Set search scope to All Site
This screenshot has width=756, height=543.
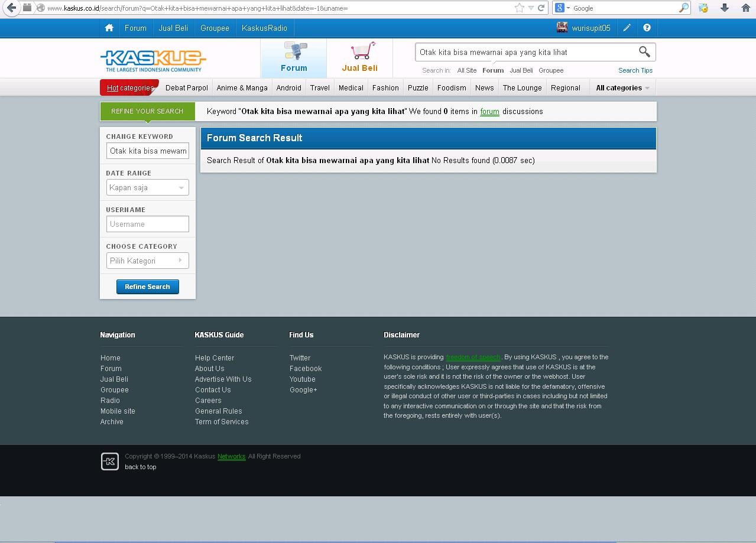pyautogui.click(x=466, y=70)
